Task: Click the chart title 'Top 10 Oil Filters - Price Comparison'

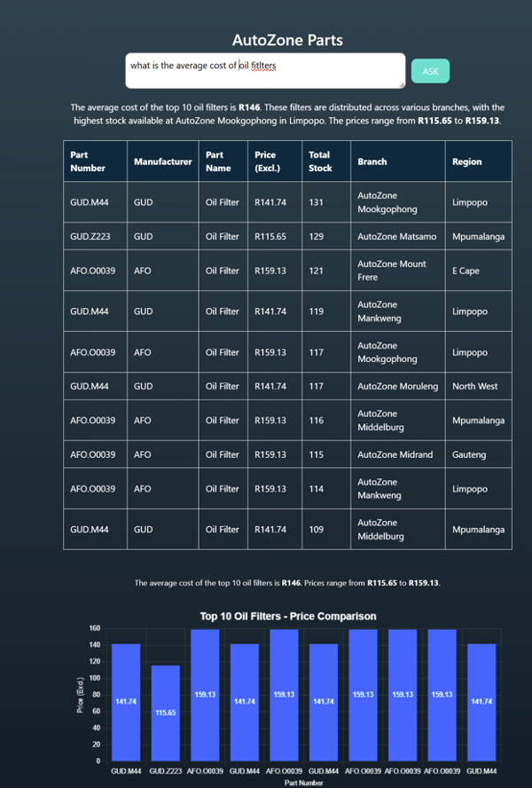Action: [288, 616]
